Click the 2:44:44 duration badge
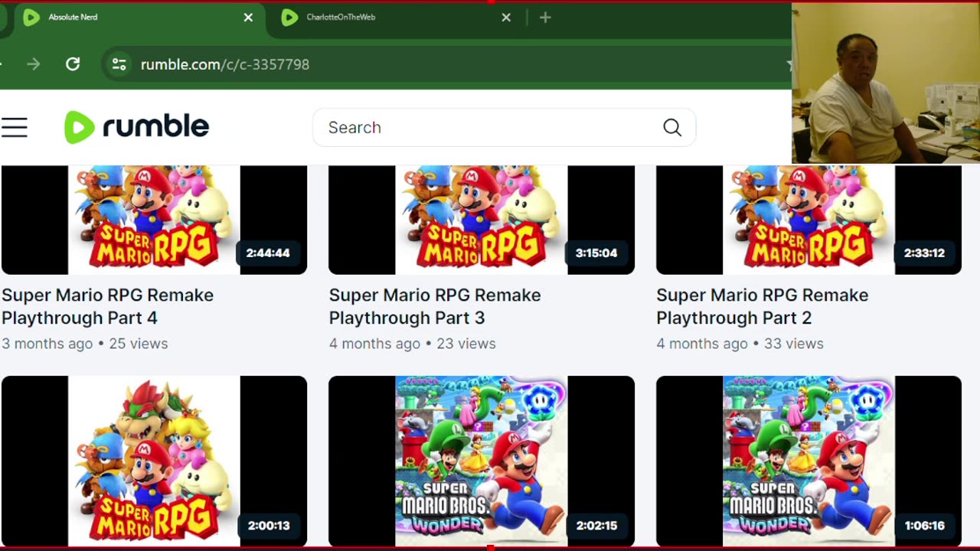This screenshot has width=980, height=551. tap(268, 253)
